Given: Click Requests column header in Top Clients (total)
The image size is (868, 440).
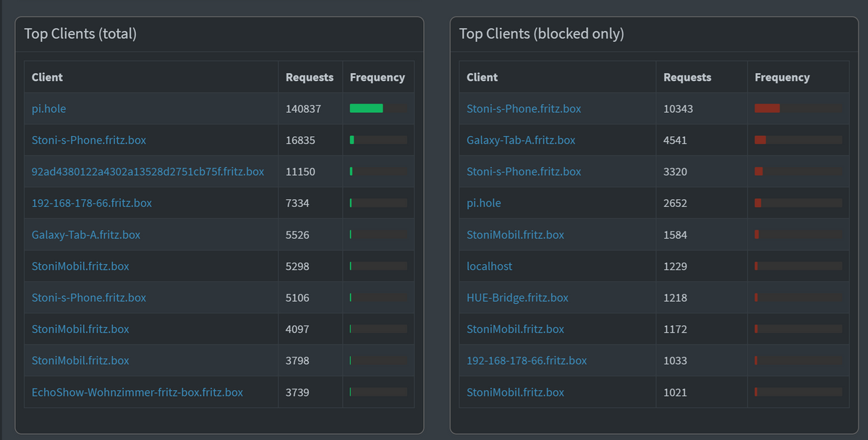Looking at the screenshot, I should pyautogui.click(x=310, y=77).
